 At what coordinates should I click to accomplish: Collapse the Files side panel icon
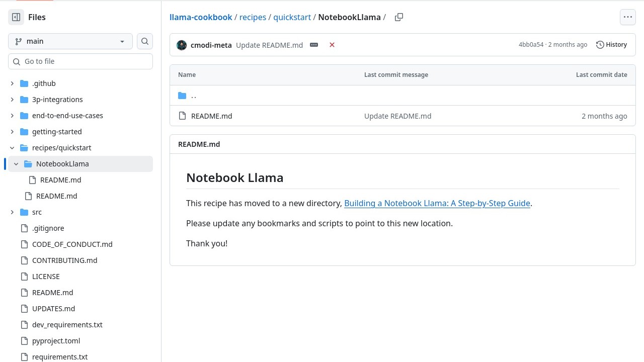(16, 17)
